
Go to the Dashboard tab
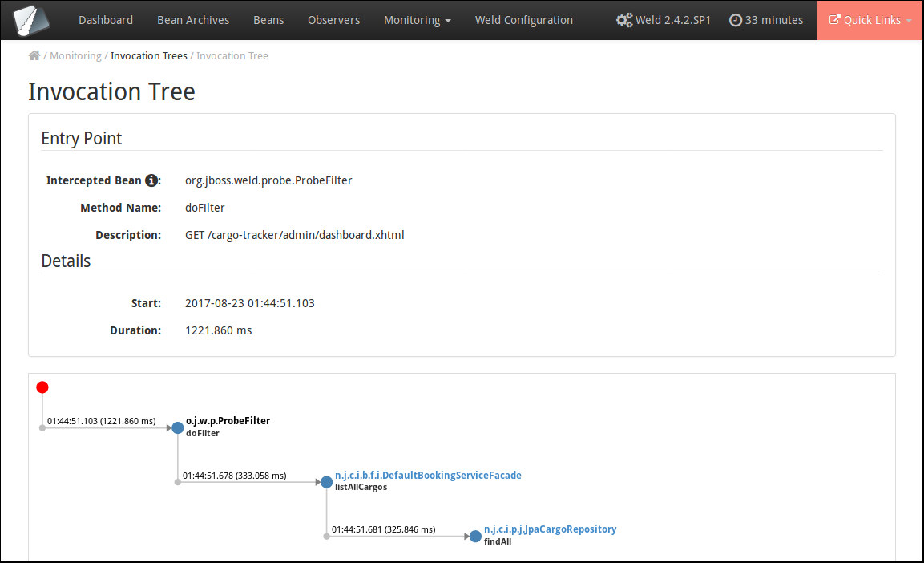[x=106, y=20]
